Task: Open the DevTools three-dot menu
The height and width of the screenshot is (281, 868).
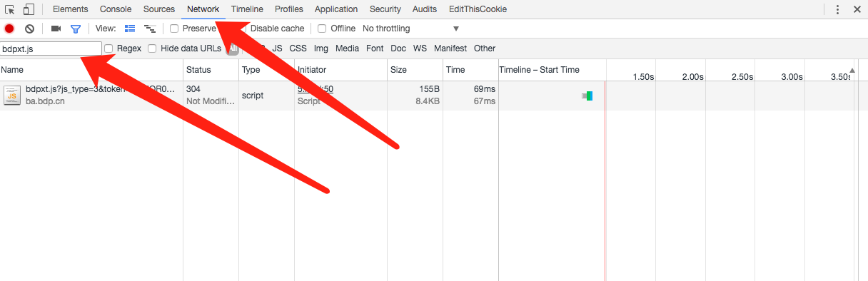Action: pyautogui.click(x=837, y=9)
